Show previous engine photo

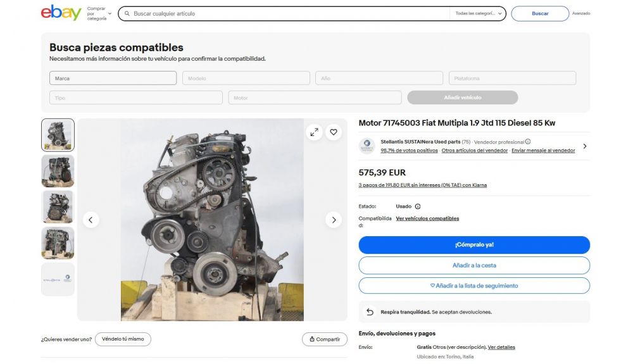[x=91, y=220]
